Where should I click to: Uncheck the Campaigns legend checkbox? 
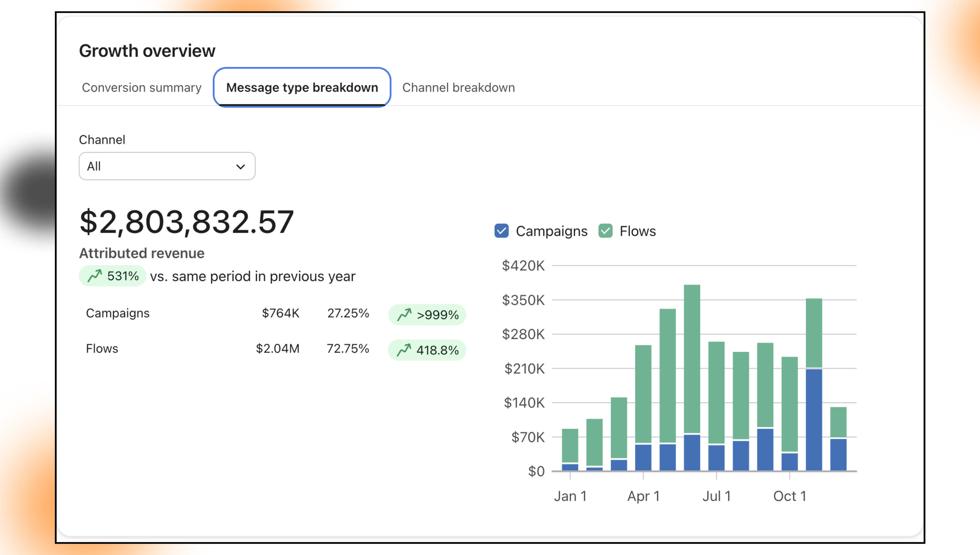tap(501, 231)
